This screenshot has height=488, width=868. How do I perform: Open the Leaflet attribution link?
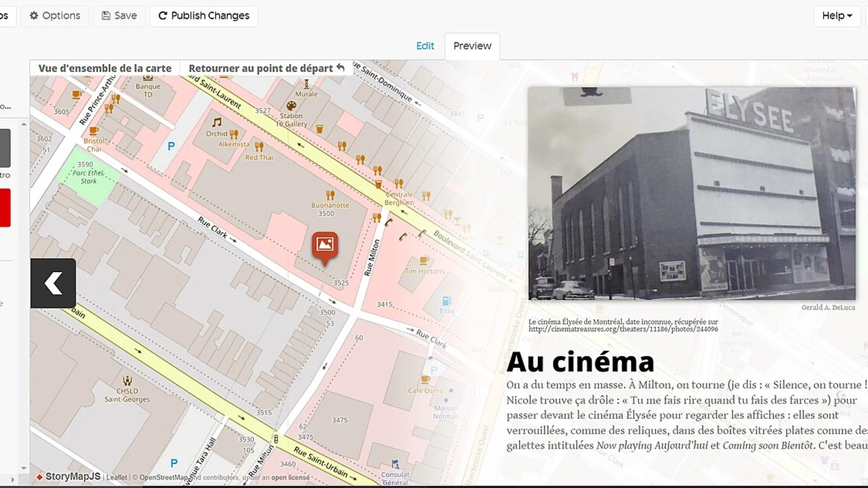117,478
